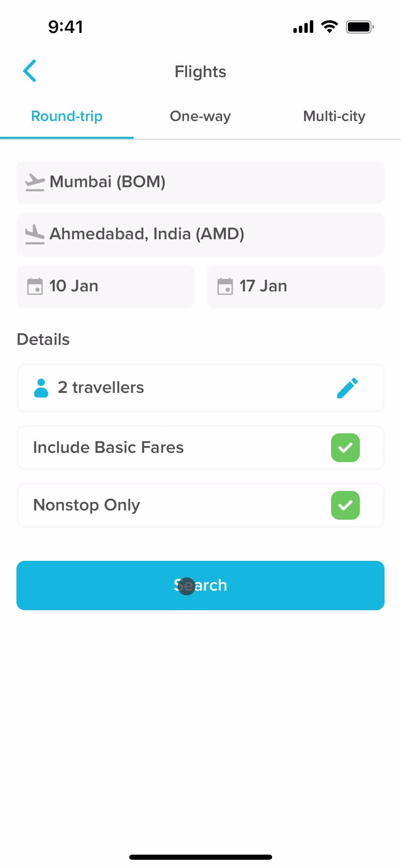
Task: Uncheck the Include Basic Fares checkbox
Action: (x=345, y=448)
